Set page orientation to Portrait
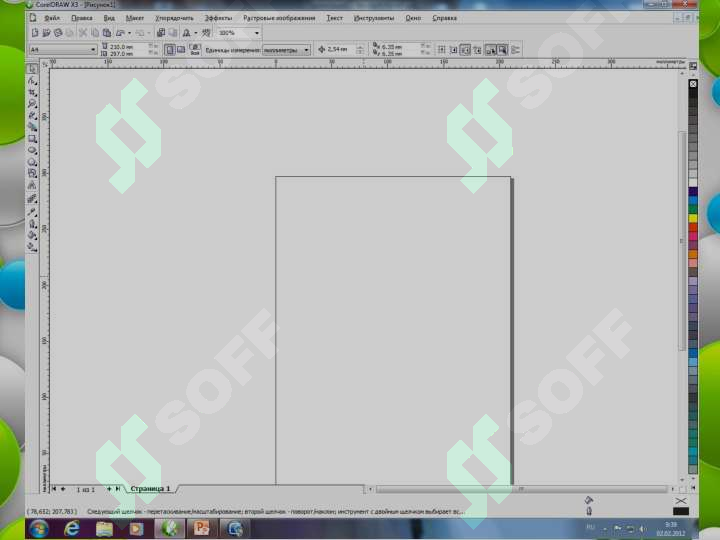The width and height of the screenshot is (720, 540). pos(169,50)
